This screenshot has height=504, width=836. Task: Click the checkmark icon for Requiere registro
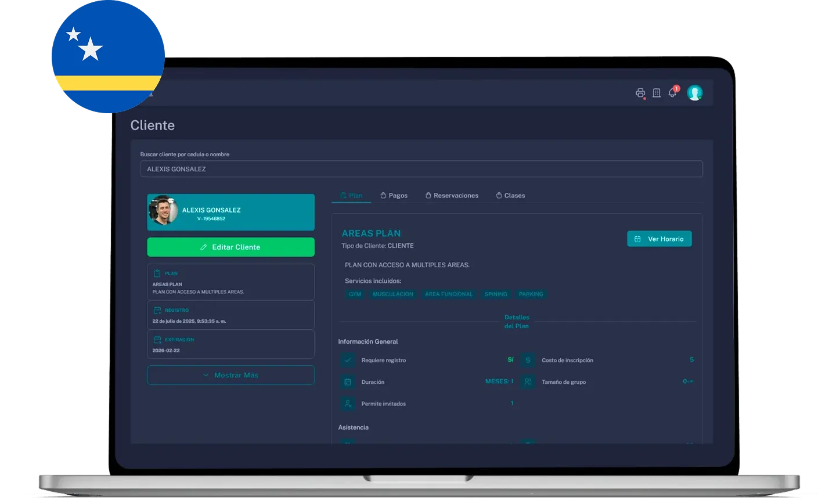coord(348,360)
